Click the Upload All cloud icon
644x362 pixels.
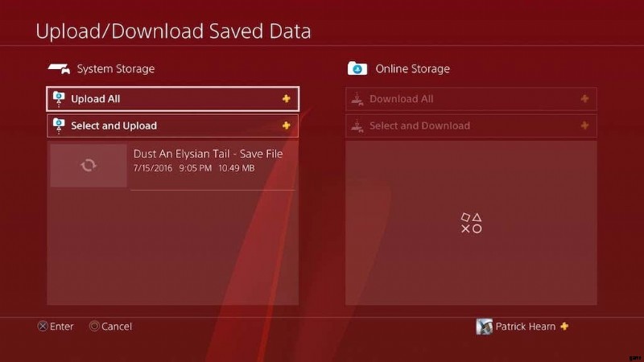click(x=59, y=99)
